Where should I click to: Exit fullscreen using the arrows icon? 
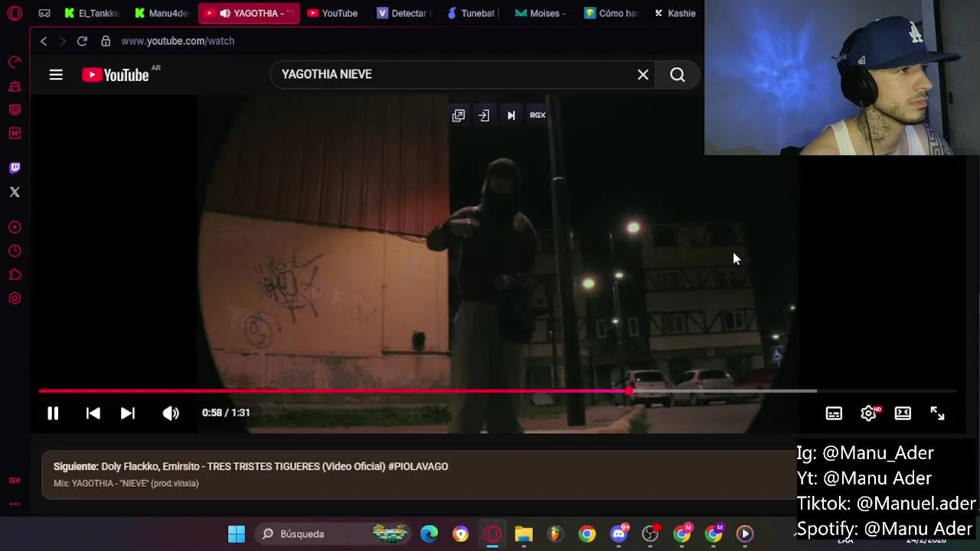click(937, 413)
